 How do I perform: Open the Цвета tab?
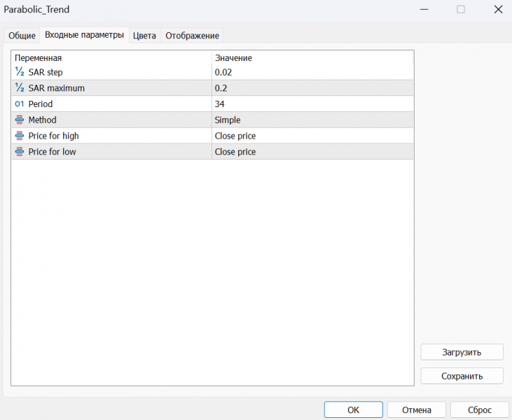click(x=144, y=36)
